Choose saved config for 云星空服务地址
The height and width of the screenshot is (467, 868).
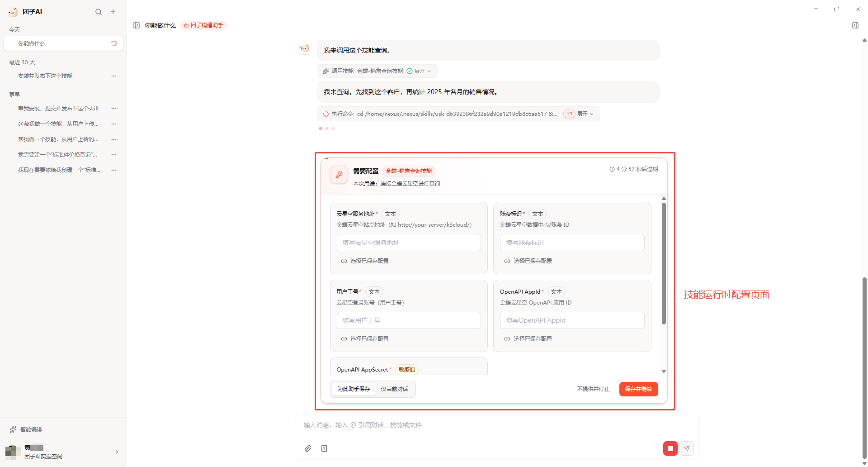pos(365,261)
